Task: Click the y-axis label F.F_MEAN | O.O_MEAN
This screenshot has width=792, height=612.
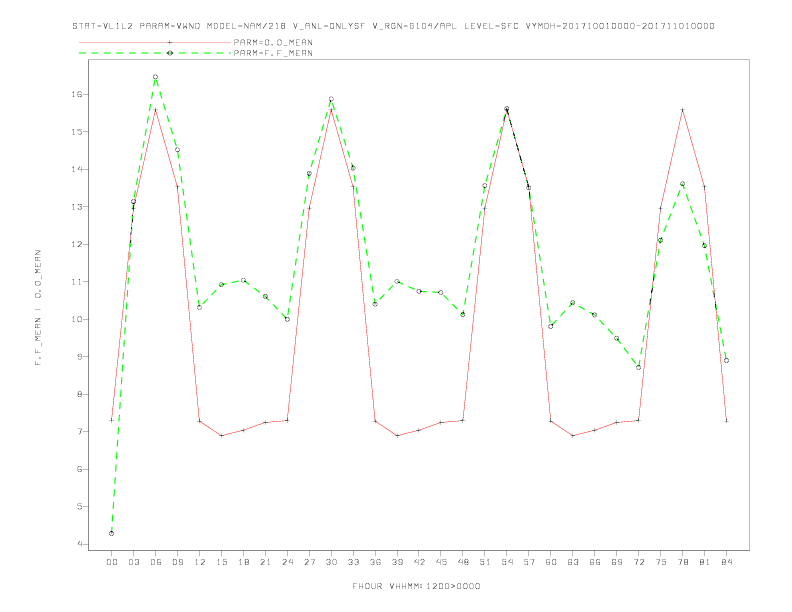Action: (x=38, y=308)
